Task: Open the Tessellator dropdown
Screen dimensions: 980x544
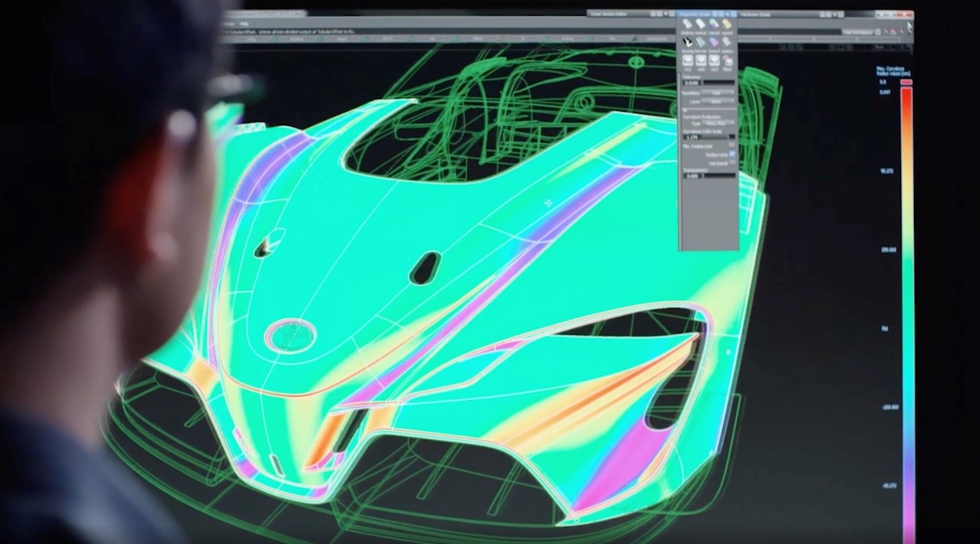Action: 718,93
